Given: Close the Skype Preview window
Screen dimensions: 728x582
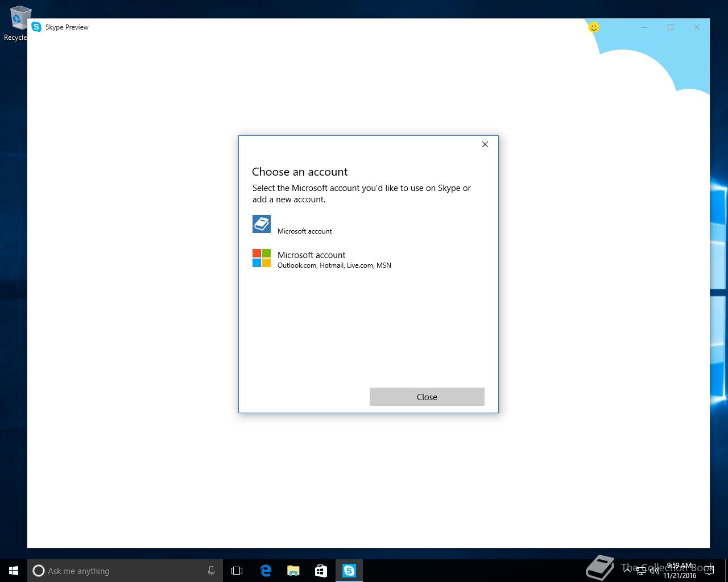Looking at the screenshot, I should click(x=697, y=27).
